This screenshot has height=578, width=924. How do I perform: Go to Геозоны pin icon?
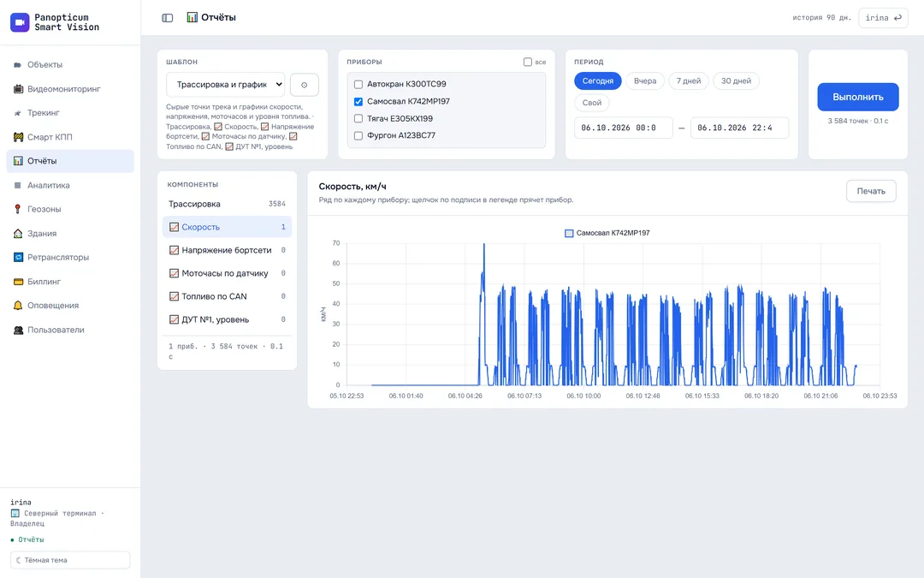coord(18,209)
